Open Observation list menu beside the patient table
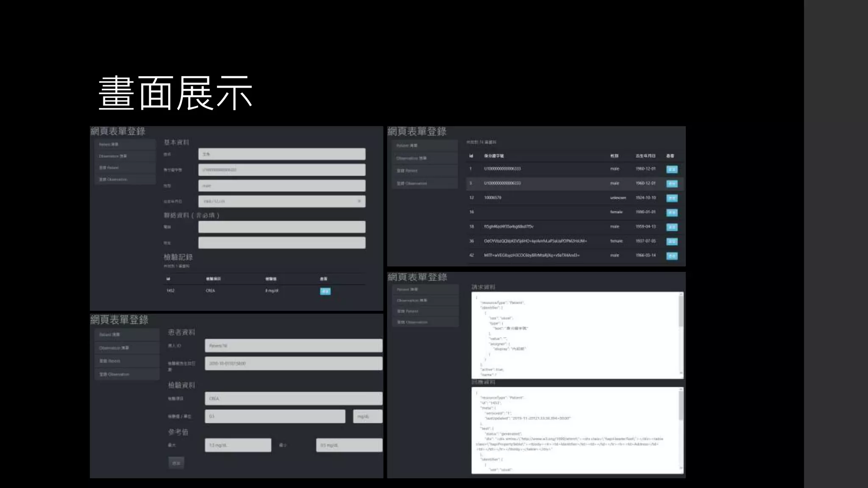The image size is (868, 488). 424,158
